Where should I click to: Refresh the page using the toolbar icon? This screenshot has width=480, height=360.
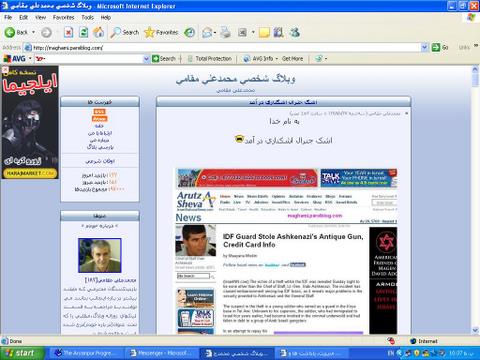(x=83, y=32)
